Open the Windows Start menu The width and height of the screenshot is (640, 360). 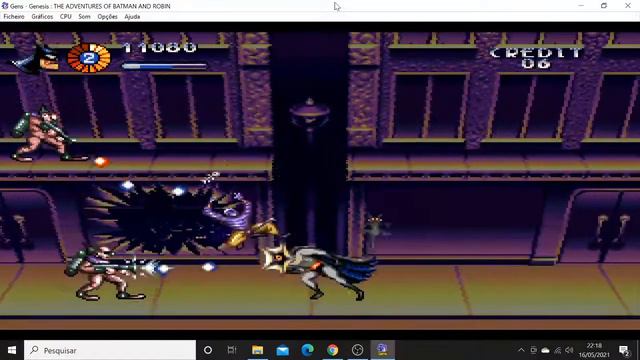tap(12, 350)
